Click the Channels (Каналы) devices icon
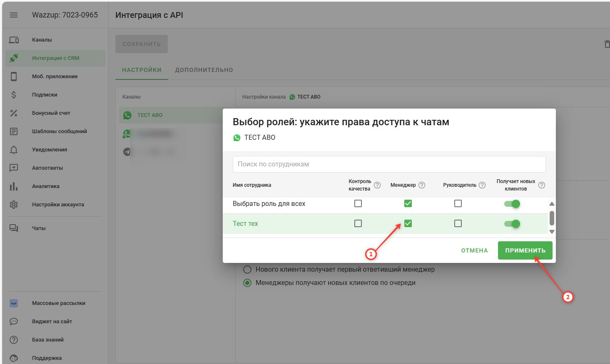Image resolution: width=610 pixels, height=364 pixels. (x=14, y=40)
